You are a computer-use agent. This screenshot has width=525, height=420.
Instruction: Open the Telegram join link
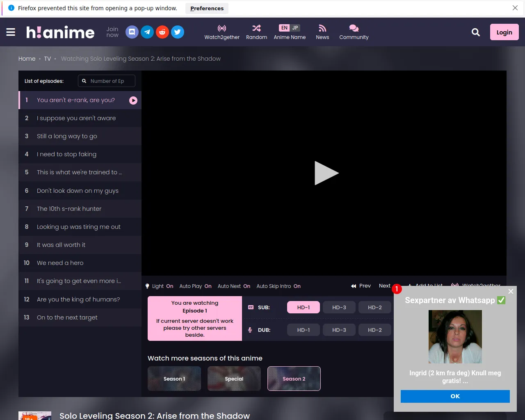147,32
